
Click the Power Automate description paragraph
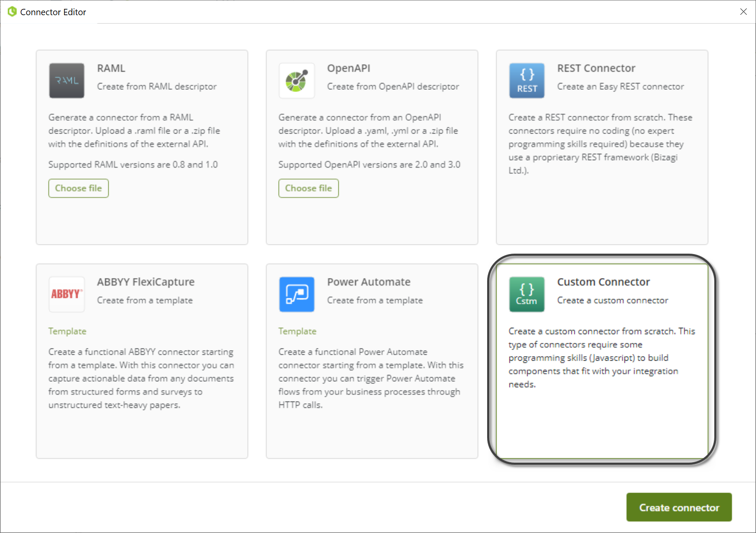tap(371, 378)
